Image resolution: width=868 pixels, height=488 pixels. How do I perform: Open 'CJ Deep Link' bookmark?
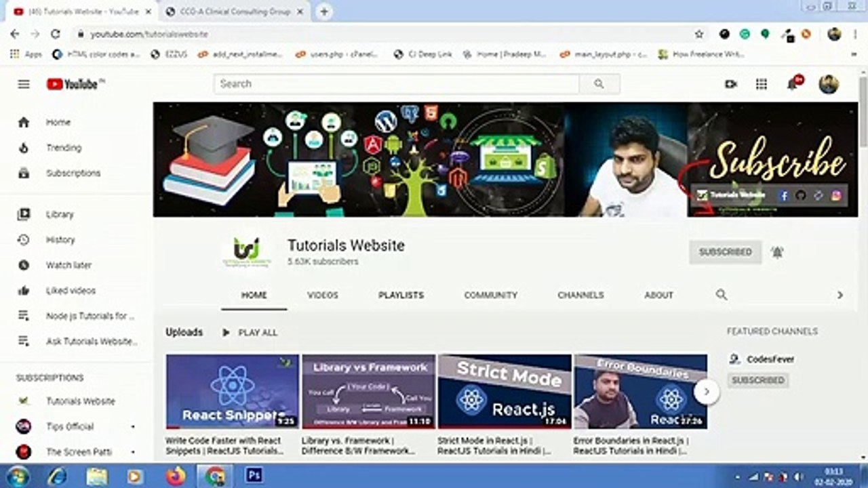(x=423, y=54)
